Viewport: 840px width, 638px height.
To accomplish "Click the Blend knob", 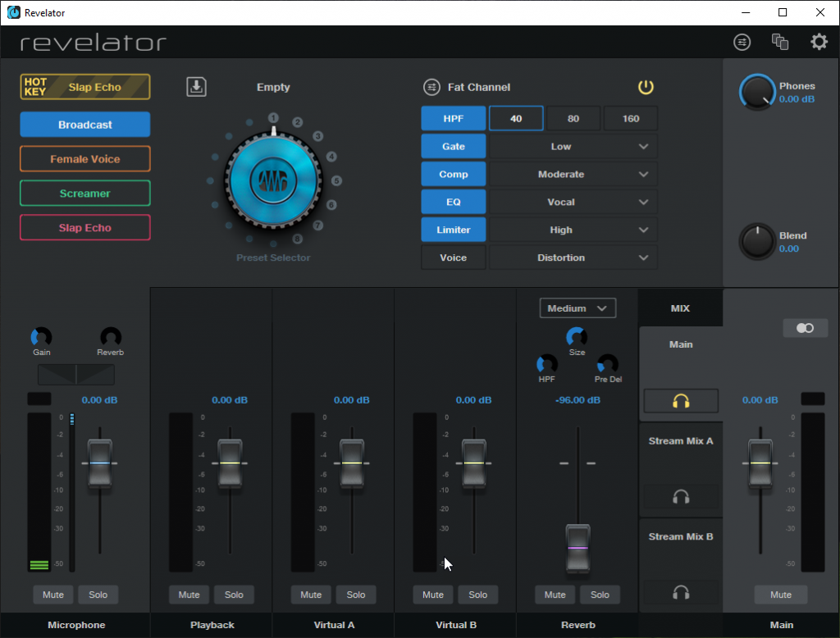I will pyautogui.click(x=757, y=242).
